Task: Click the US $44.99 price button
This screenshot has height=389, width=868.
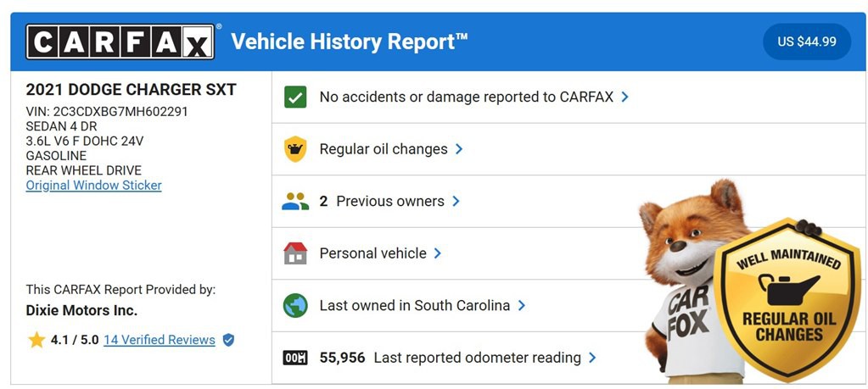Action: click(x=807, y=42)
